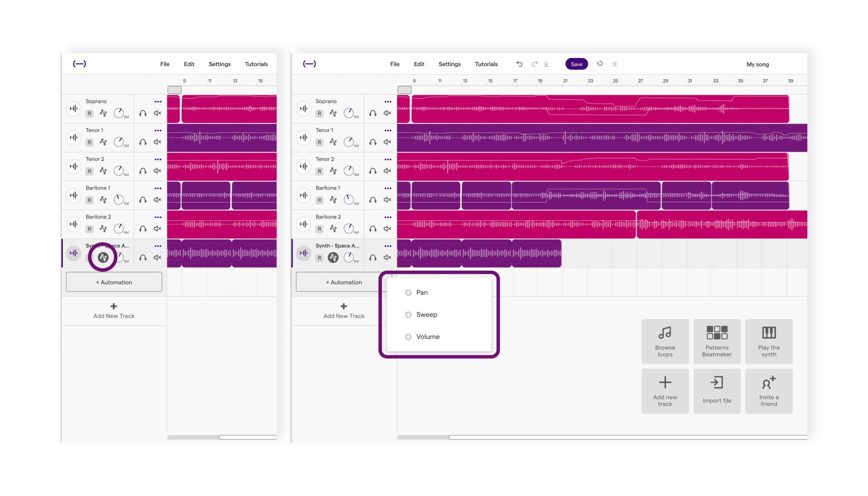Image resolution: width=868 pixels, height=496 pixels.
Task: Click the Save button
Action: (x=576, y=64)
